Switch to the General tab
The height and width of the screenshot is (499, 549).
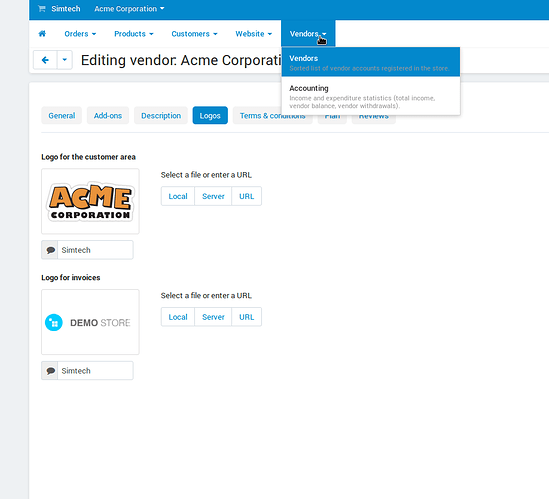(x=62, y=116)
